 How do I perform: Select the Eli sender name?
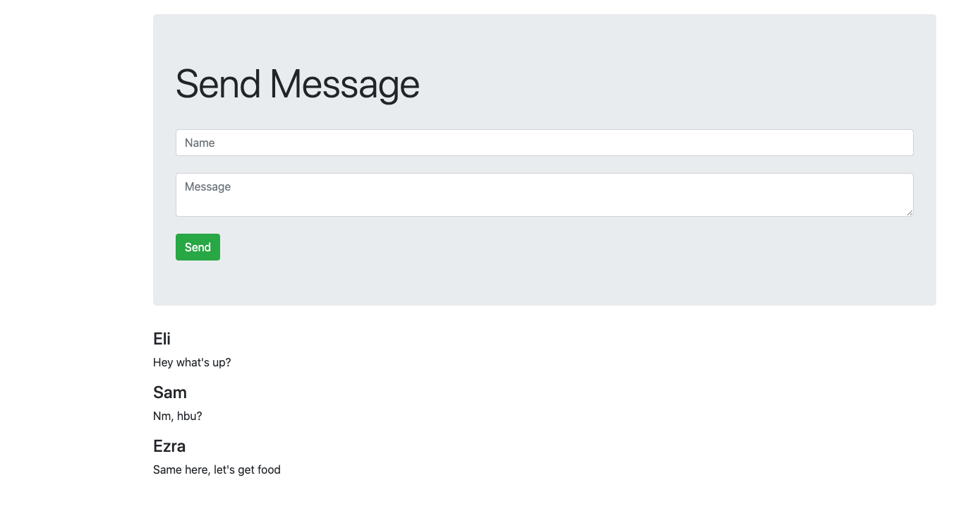[x=162, y=339]
